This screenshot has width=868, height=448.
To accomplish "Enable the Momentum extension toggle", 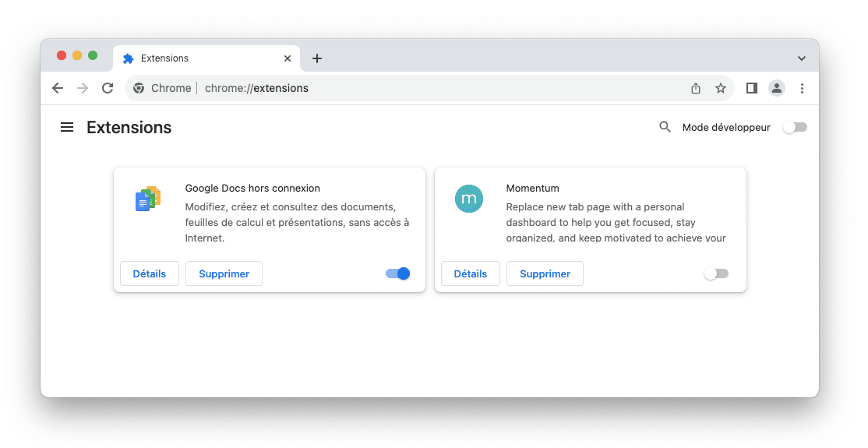I will 715,273.
